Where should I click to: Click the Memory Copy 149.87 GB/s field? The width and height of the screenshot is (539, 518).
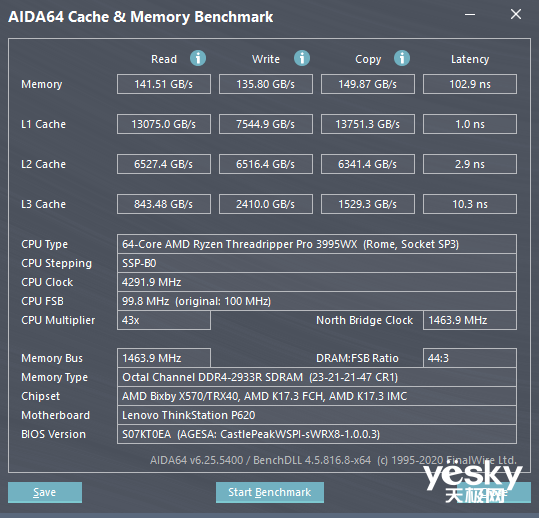[x=368, y=84]
